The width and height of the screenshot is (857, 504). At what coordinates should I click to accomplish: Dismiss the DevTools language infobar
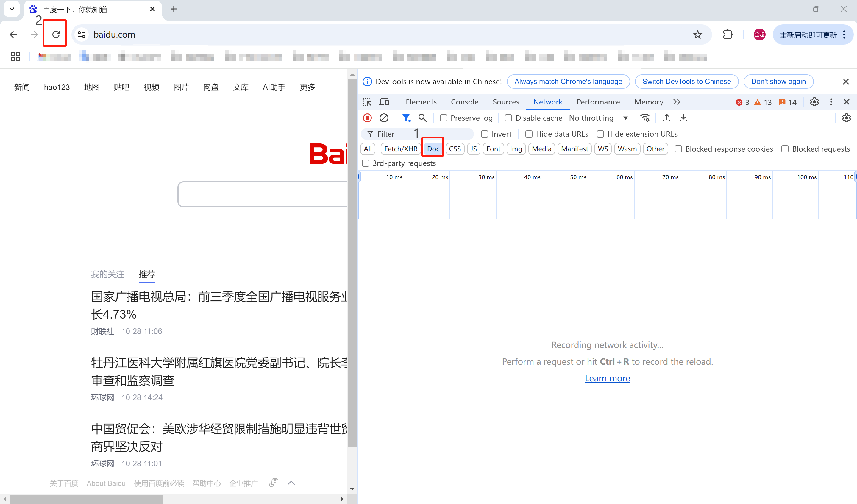846,82
